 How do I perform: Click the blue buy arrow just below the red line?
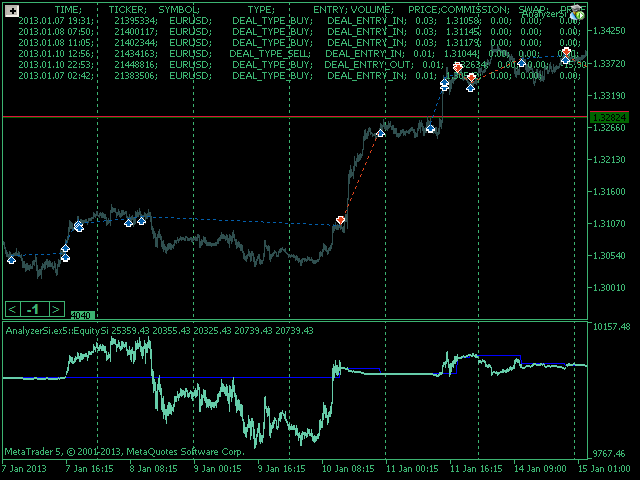click(430, 128)
